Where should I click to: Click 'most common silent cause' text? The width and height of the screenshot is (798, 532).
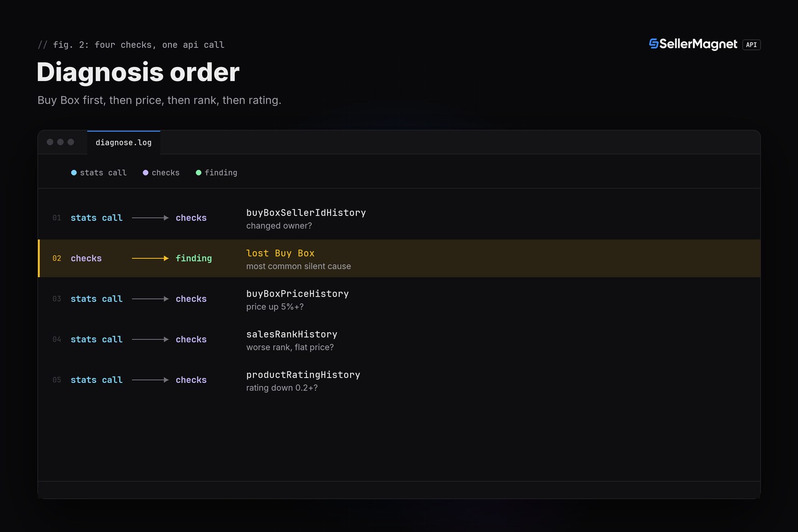tap(299, 266)
